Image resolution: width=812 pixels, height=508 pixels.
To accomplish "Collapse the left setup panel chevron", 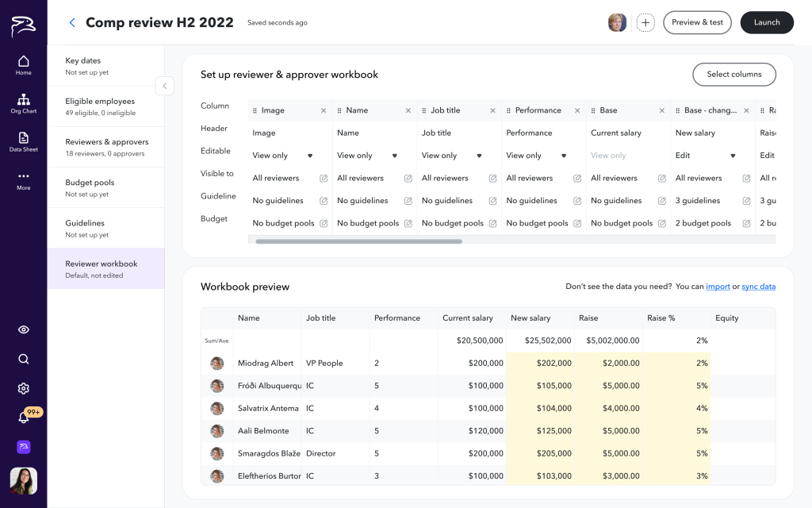I will [164, 86].
